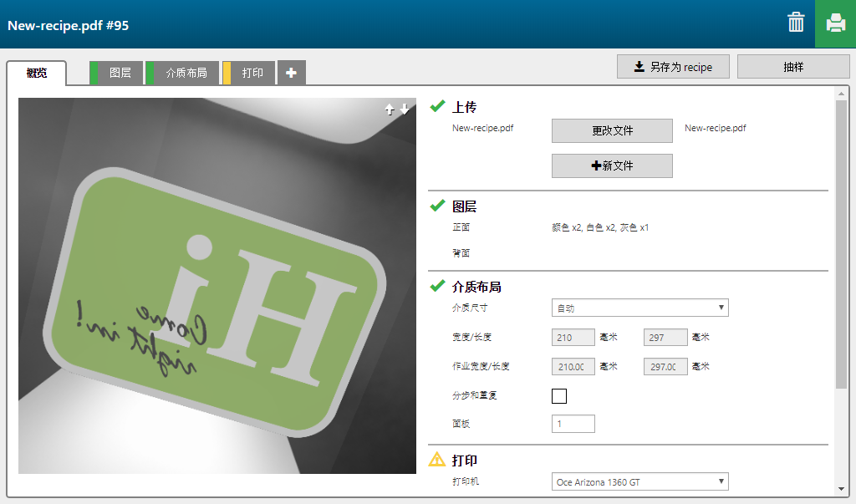Click the vertical scrollbar thumb
856x504 pixels.
coord(841,244)
